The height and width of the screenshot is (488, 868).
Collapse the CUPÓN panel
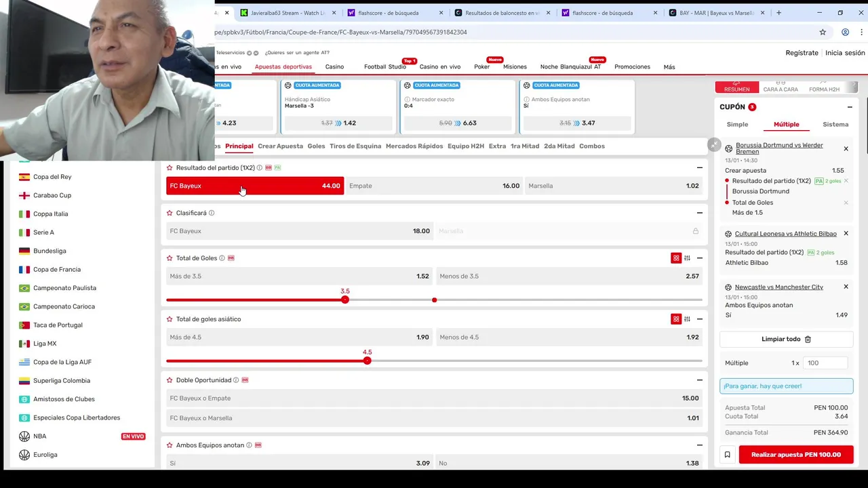coord(849,107)
